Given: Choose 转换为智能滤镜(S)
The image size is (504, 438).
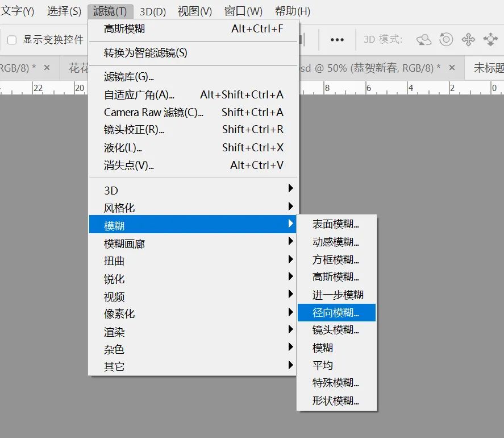Looking at the screenshot, I should [x=194, y=53].
